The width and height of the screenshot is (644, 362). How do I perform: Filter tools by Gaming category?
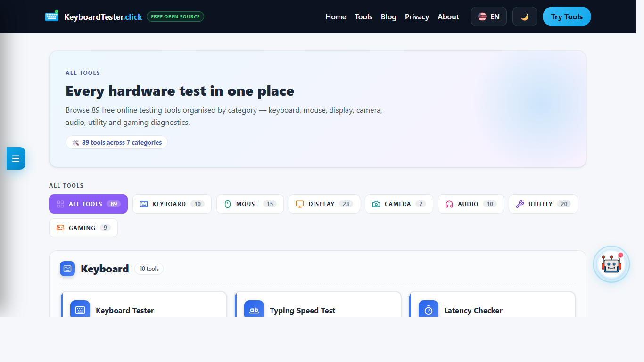coord(83,228)
